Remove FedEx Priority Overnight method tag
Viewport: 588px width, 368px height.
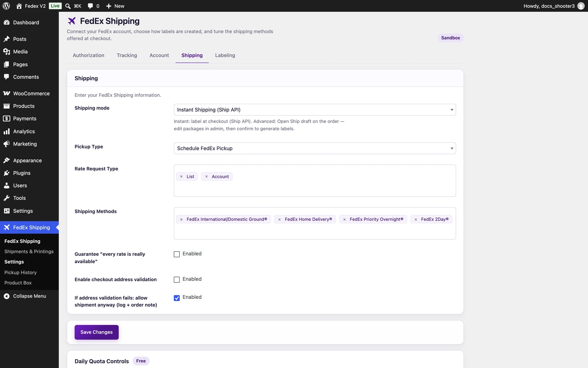(x=344, y=219)
